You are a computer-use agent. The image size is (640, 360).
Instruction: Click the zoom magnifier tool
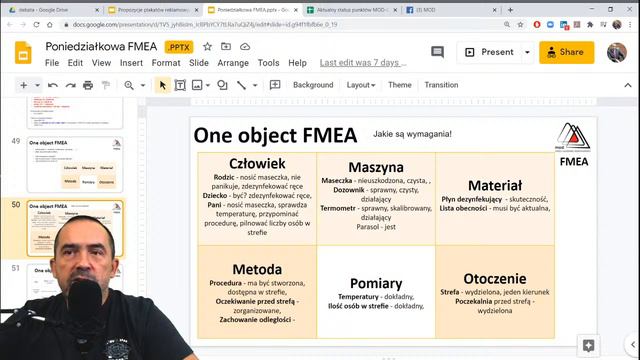129,85
